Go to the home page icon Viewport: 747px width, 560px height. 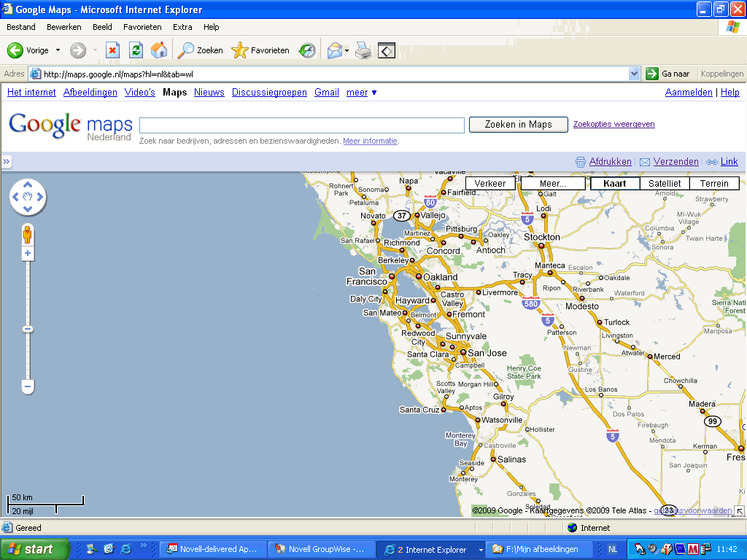coord(158,50)
